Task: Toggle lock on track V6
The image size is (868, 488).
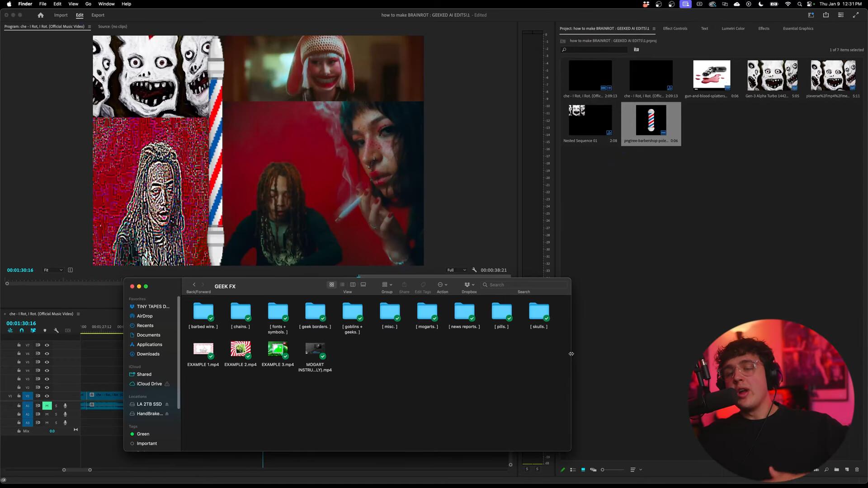Action: [x=19, y=353]
